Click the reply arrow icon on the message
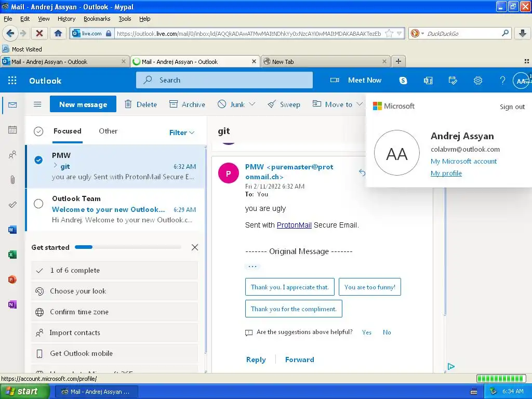The image size is (532, 399). (362, 172)
